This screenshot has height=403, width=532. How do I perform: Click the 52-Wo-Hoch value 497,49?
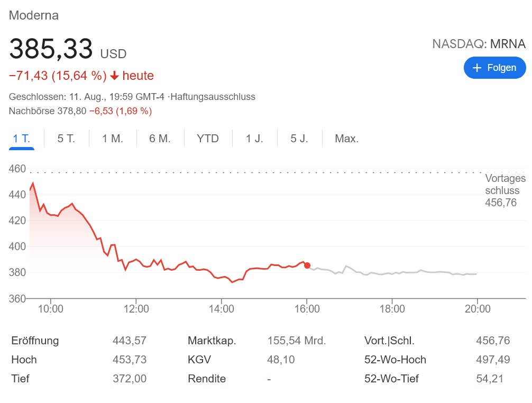(493, 360)
